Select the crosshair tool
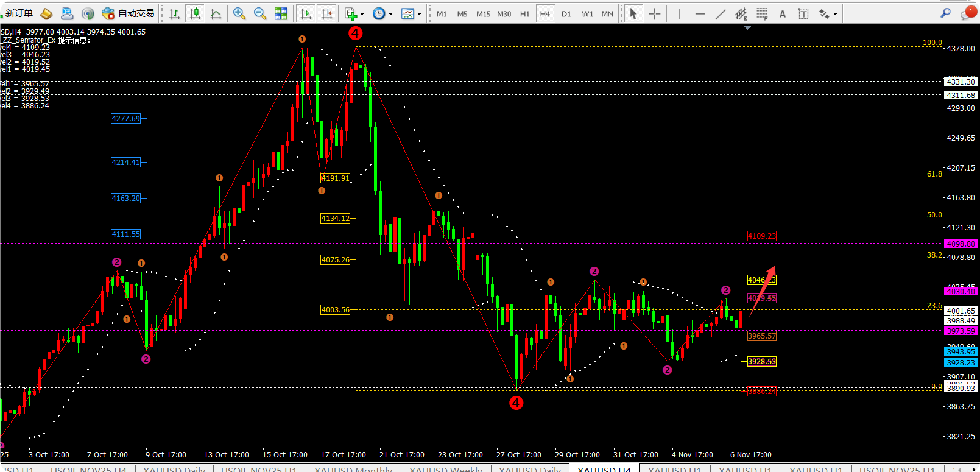 (x=655, y=13)
